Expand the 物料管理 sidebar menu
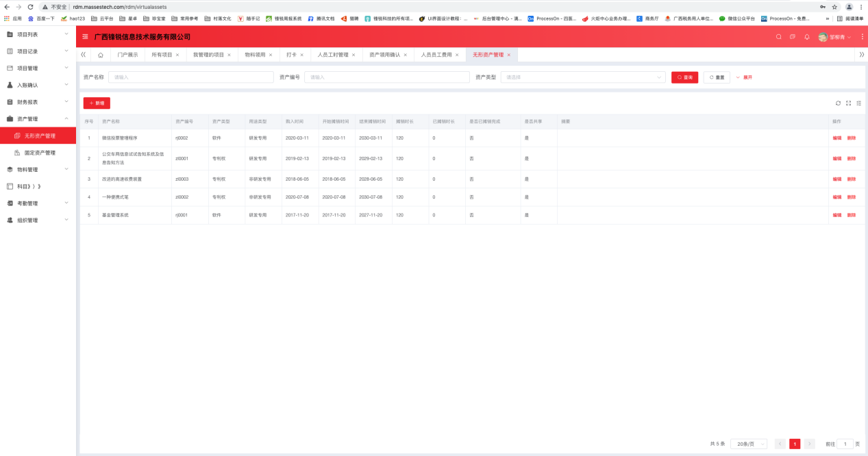The image size is (868, 456). pyautogui.click(x=38, y=169)
